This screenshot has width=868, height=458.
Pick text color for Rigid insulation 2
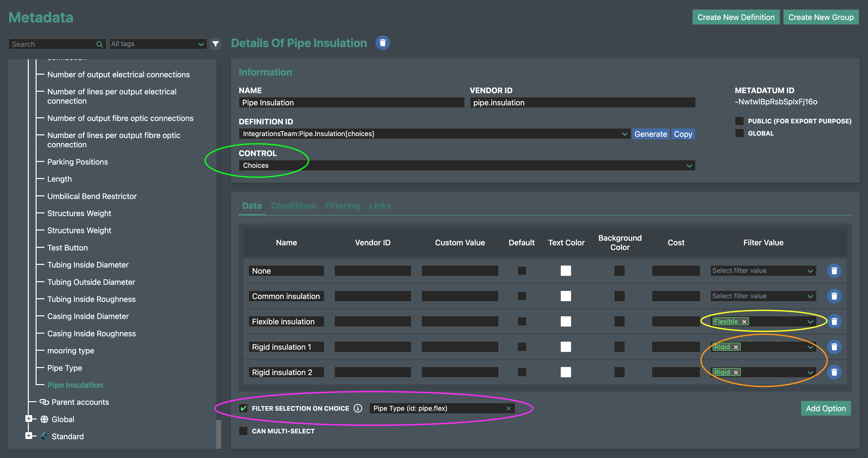click(566, 372)
